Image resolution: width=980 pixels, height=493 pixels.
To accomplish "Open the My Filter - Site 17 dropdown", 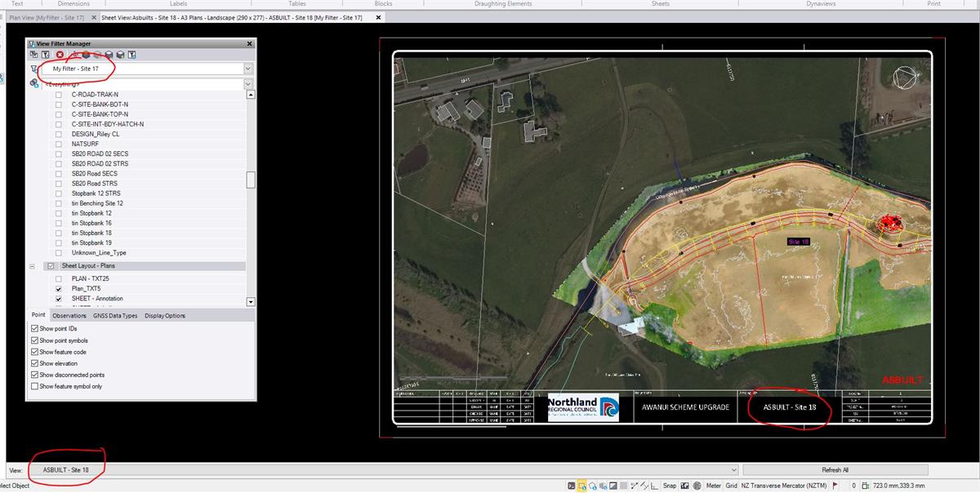I will click(248, 69).
